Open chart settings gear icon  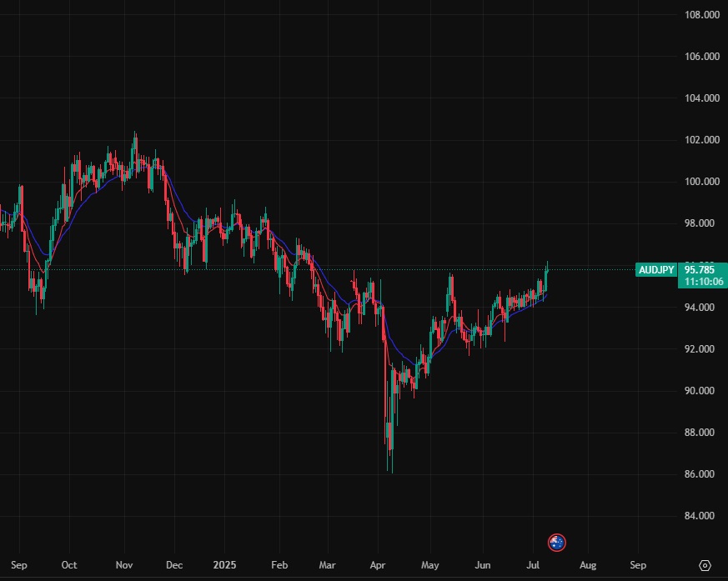pyautogui.click(x=705, y=565)
